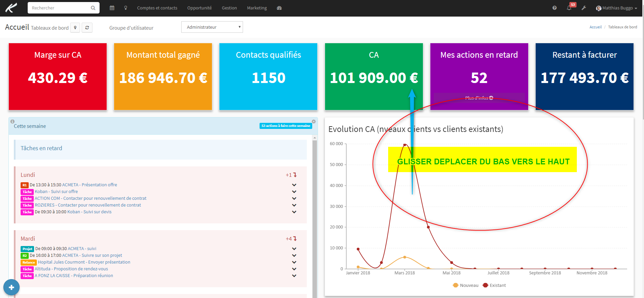Click the CA green tile
The height and width of the screenshot is (298, 644).
[374, 77]
